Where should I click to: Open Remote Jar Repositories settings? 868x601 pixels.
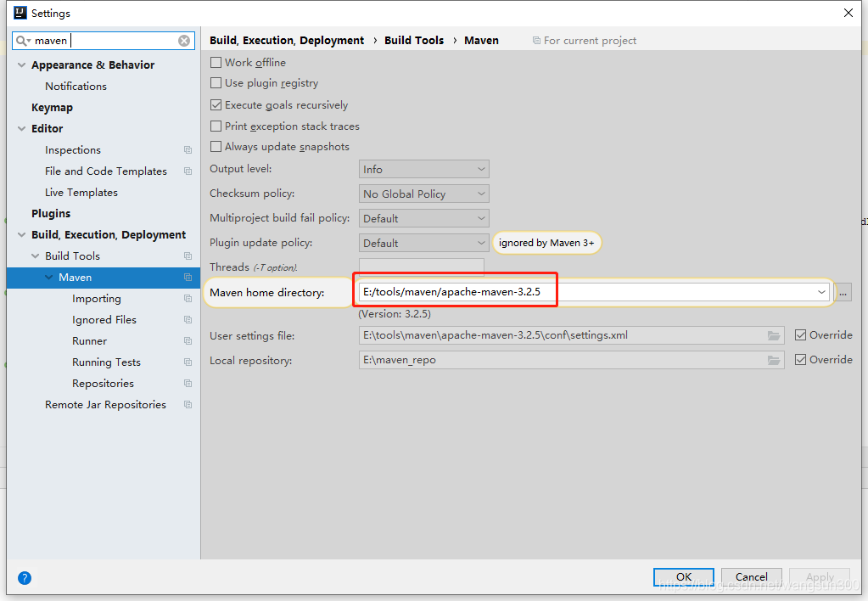pyautogui.click(x=105, y=404)
